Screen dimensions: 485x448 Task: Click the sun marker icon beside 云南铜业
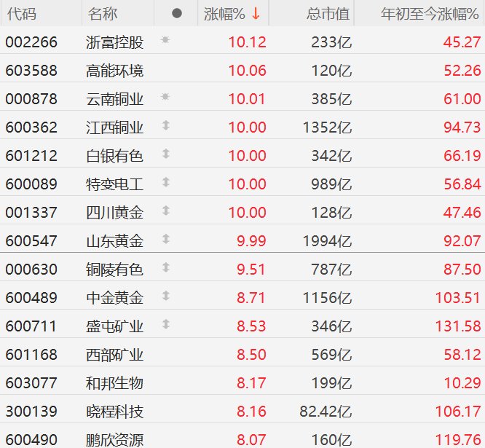tap(165, 97)
